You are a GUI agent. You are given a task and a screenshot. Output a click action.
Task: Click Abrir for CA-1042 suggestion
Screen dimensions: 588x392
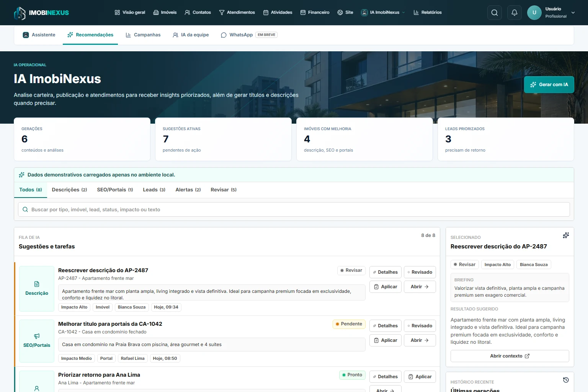[420, 340]
